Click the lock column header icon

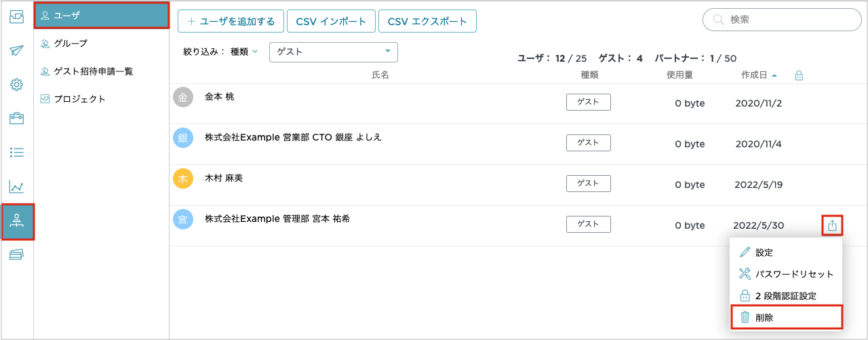coord(799,75)
